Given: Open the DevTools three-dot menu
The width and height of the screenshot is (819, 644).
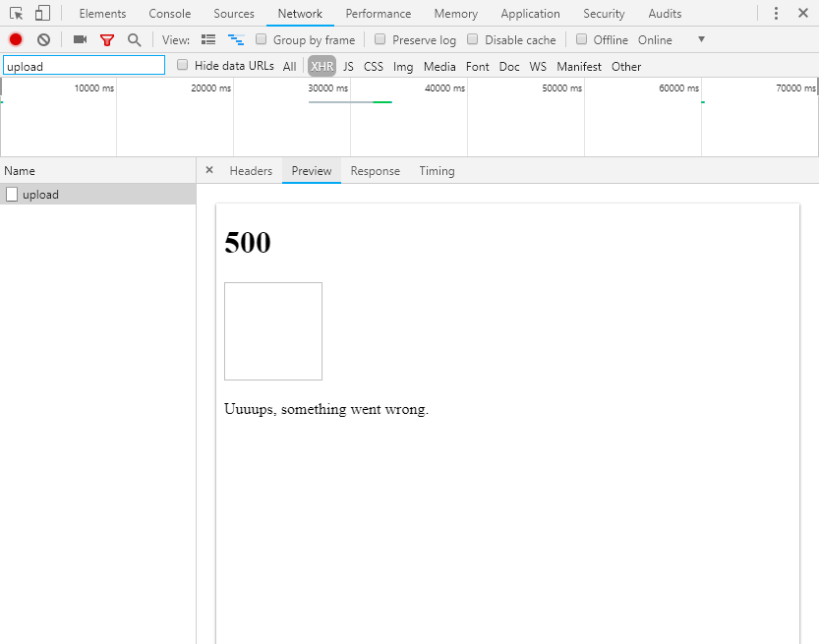Looking at the screenshot, I should click(776, 13).
